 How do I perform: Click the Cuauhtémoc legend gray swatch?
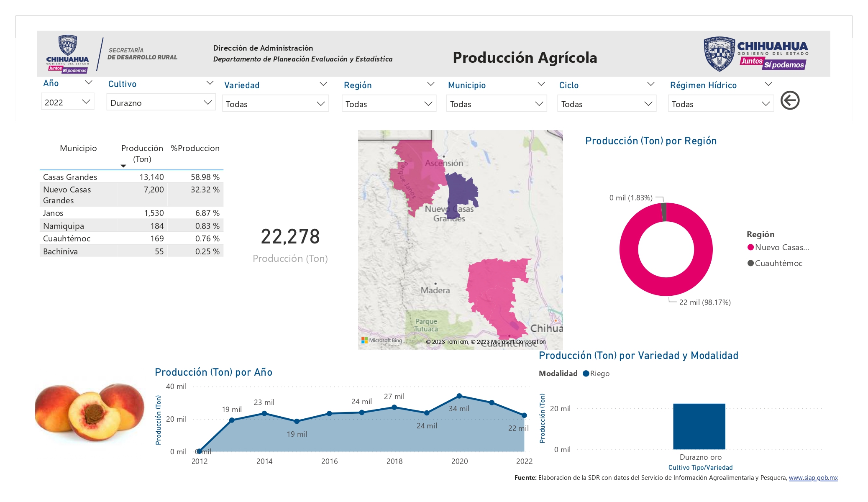[x=750, y=263]
